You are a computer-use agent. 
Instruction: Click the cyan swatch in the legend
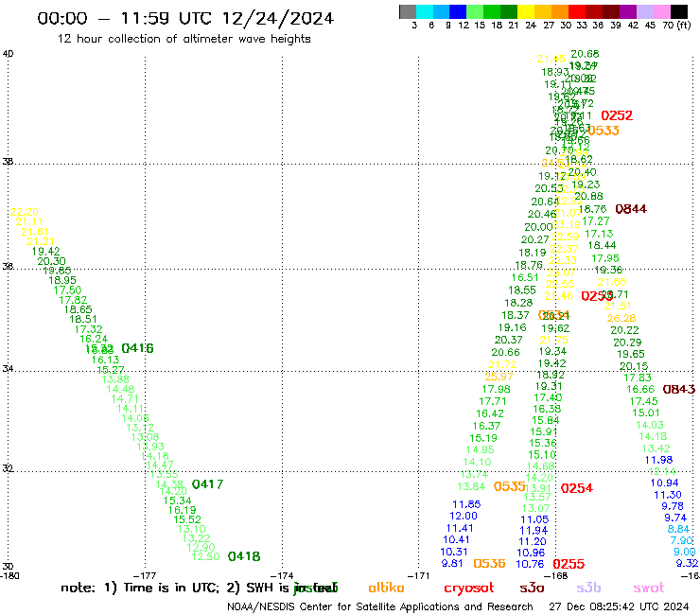point(424,11)
